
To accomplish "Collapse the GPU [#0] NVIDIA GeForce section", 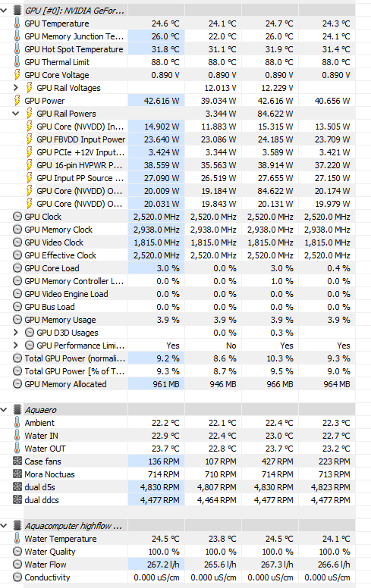I will point(4,11).
